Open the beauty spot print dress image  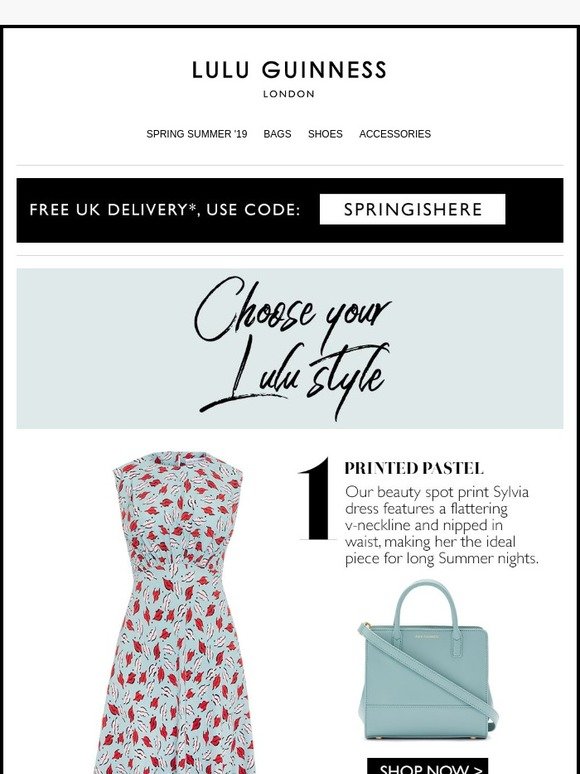(176, 612)
